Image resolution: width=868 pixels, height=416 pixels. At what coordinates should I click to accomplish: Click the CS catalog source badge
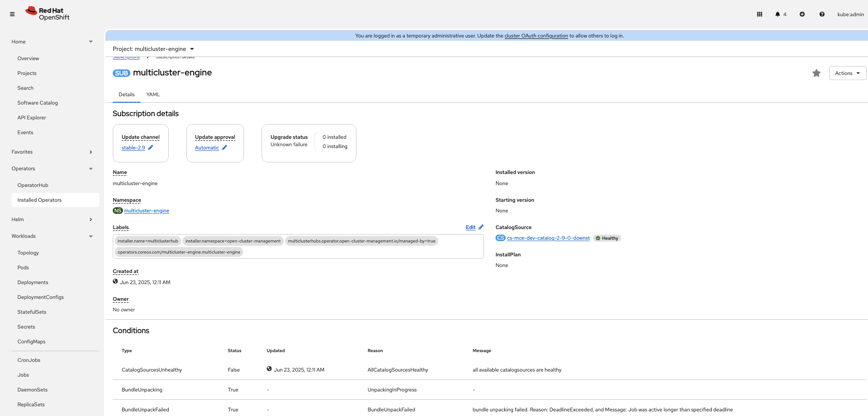(501, 238)
